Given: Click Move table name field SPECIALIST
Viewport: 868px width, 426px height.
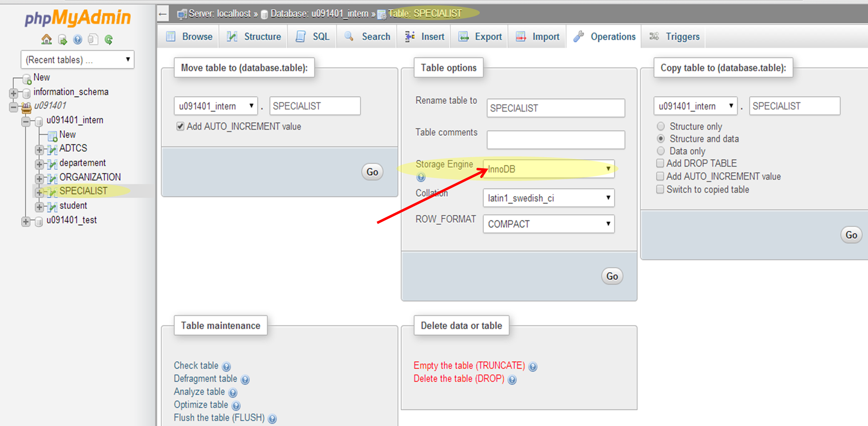Looking at the screenshot, I should [x=315, y=106].
